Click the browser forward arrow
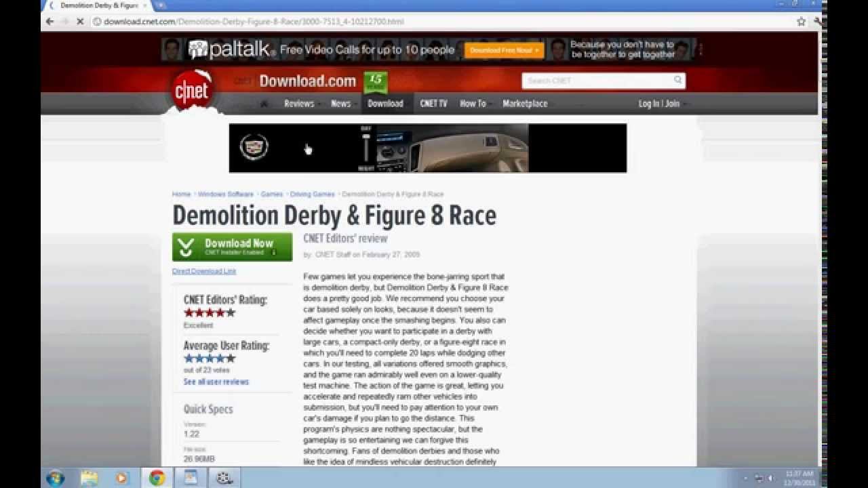Viewport: 868px width, 488px height. tap(65, 22)
